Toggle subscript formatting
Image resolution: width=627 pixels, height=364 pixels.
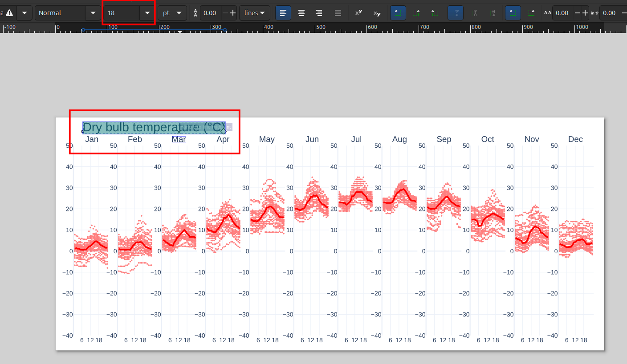(377, 13)
